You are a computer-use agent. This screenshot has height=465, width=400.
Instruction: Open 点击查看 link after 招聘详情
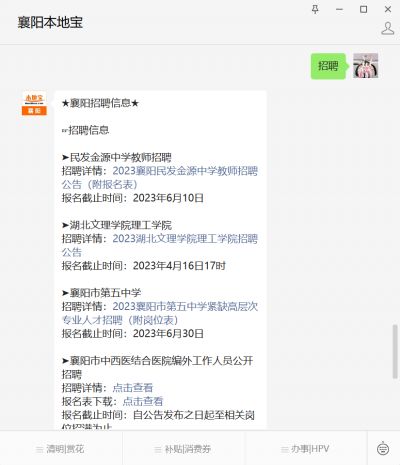(133, 388)
